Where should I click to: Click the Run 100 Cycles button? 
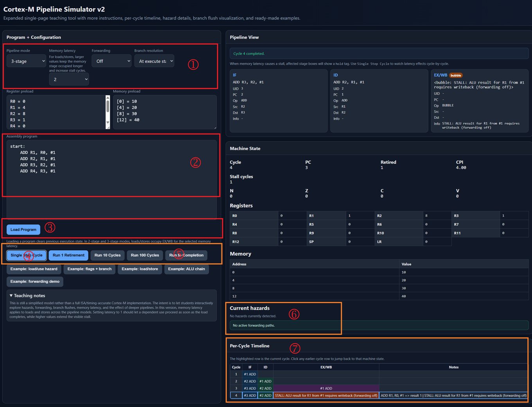click(145, 255)
